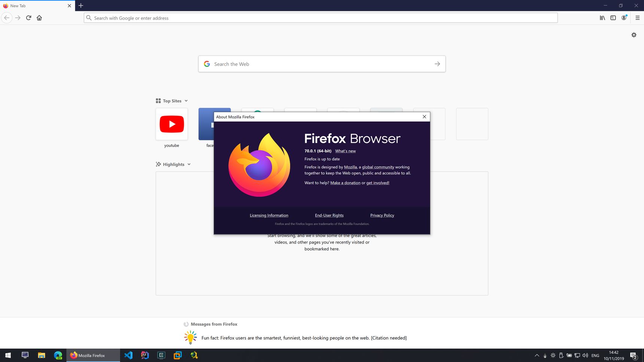Close the About Mozilla Firefox dialog
Viewport: 644px width, 362px height.
424,117
